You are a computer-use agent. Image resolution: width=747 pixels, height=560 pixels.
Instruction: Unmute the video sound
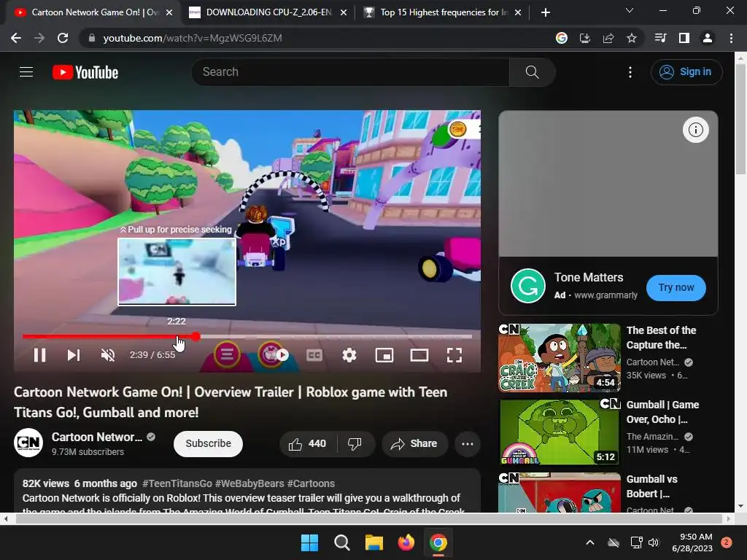point(108,355)
